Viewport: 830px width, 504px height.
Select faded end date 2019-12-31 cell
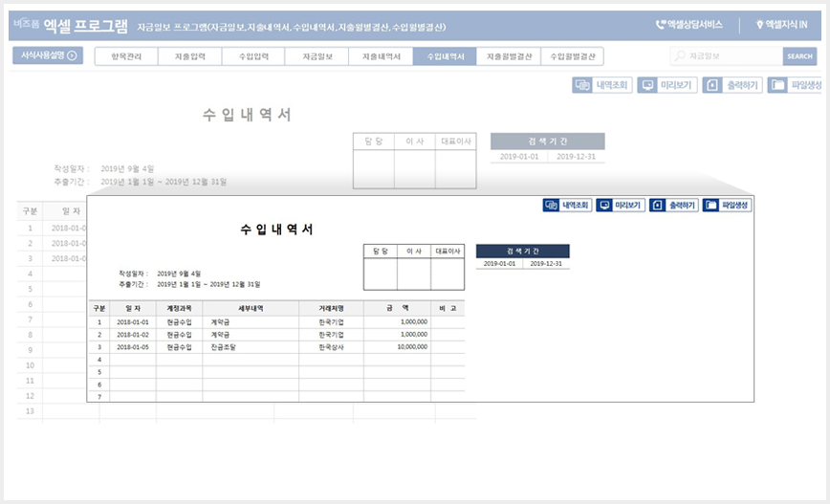[576, 157]
